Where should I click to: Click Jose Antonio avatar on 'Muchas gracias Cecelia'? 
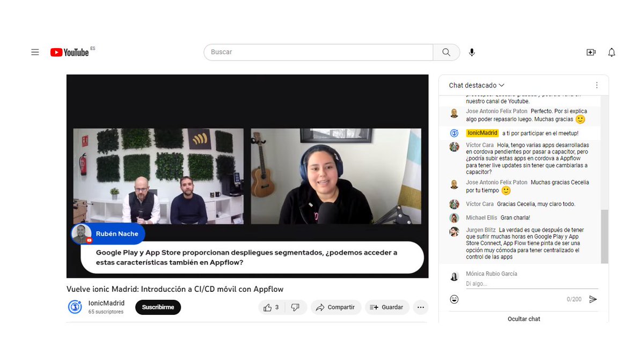[x=455, y=184]
